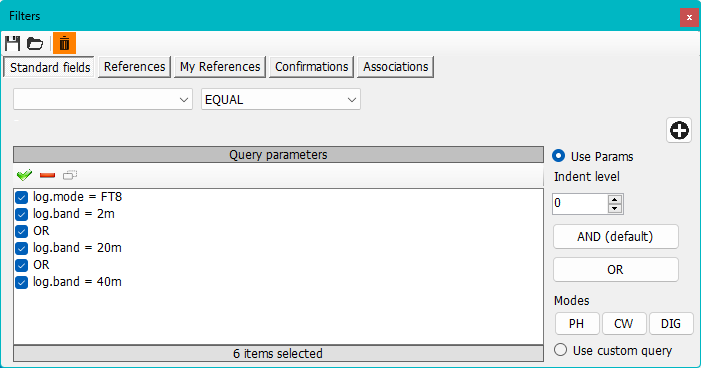Select the log.mode = FT8 row text
This screenshot has height=368, width=701.
pyautogui.click(x=77, y=197)
